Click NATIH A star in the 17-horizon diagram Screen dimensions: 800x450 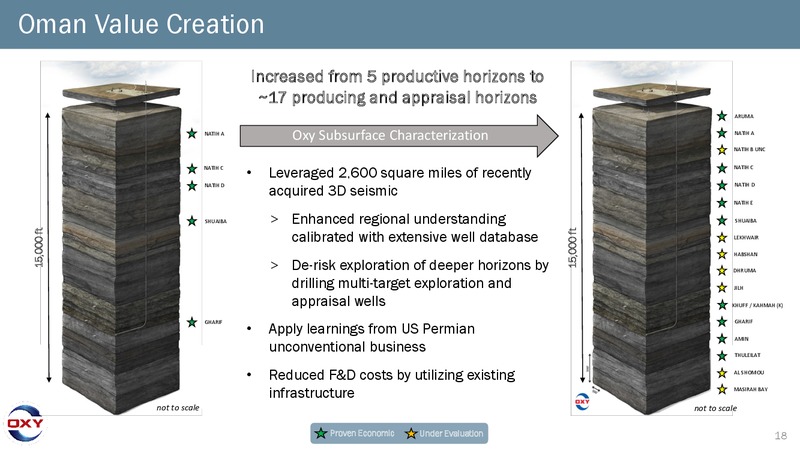(x=721, y=133)
